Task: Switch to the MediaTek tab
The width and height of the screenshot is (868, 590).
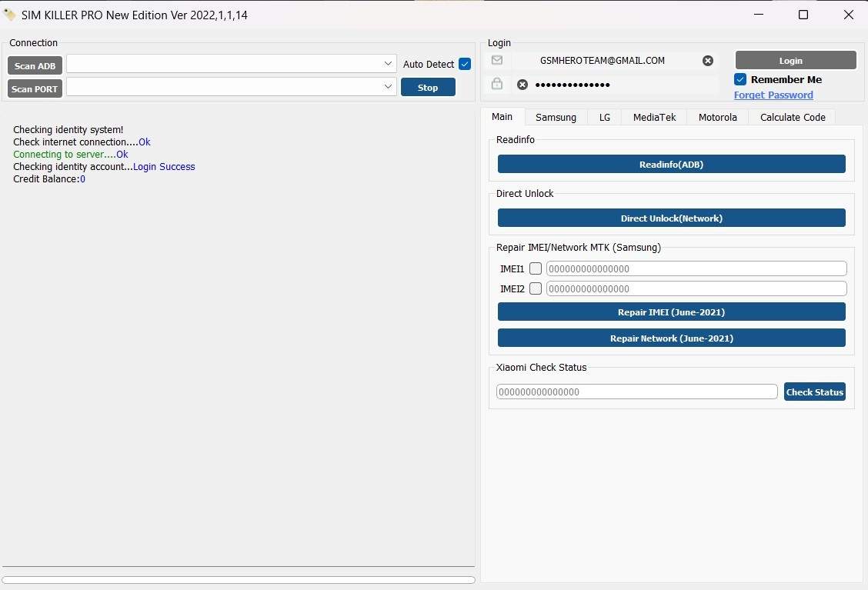Action: pos(654,118)
